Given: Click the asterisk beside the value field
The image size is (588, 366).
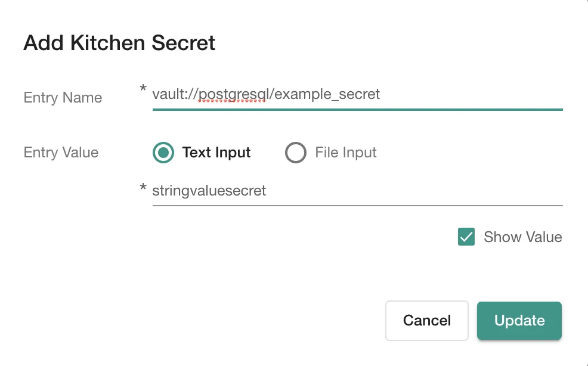Looking at the screenshot, I should click(143, 186).
